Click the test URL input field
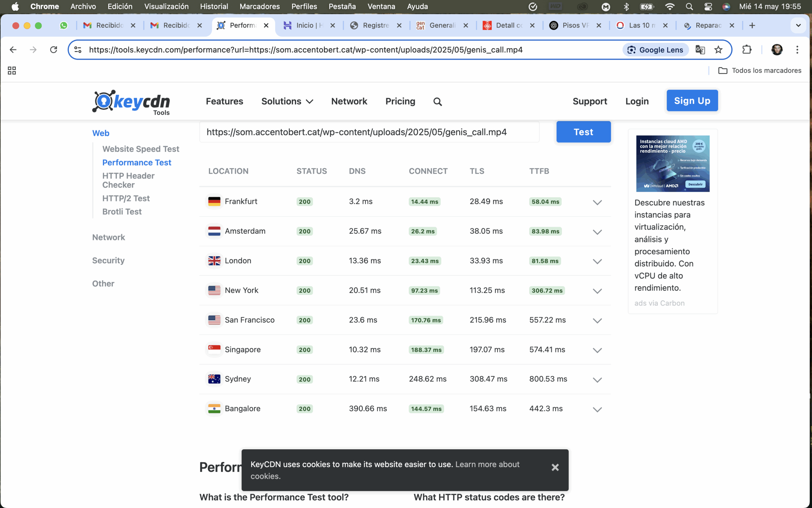 click(370, 132)
